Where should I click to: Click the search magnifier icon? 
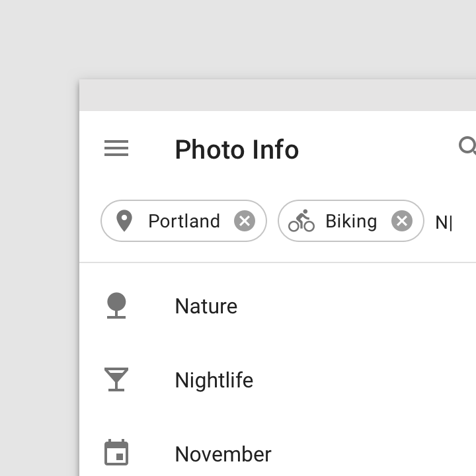point(468,146)
